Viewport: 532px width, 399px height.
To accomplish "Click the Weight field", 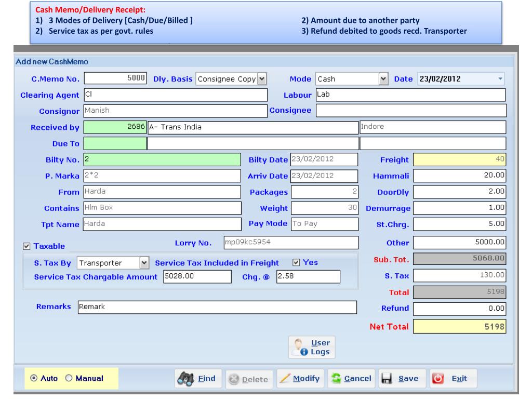I will [x=324, y=208].
